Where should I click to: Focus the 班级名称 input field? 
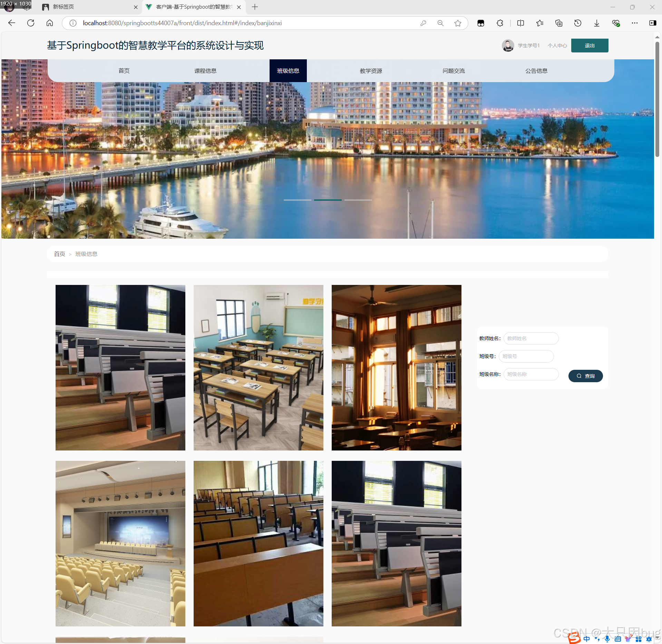531,374
